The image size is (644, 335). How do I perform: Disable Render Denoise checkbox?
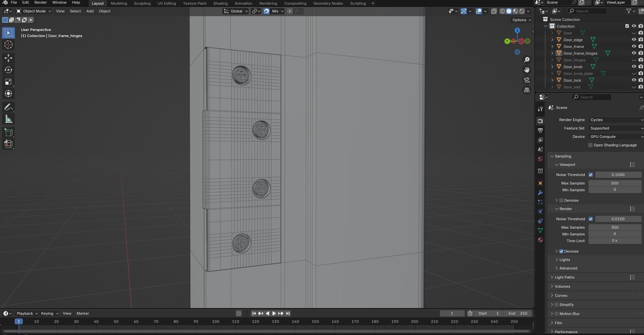point(561,251)
